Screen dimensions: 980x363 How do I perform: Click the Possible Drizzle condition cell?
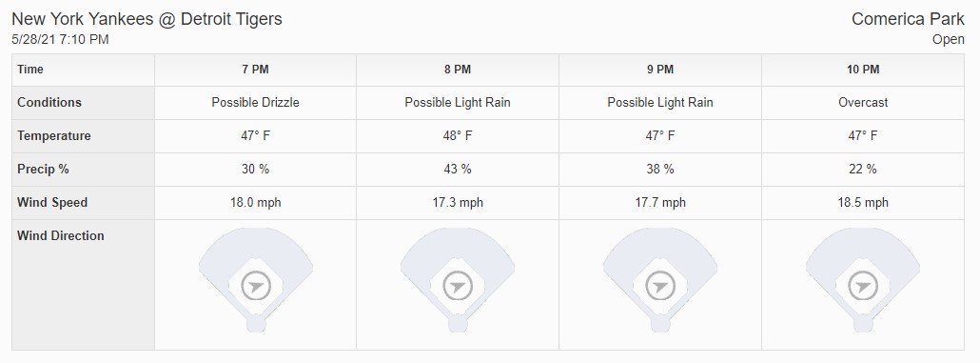pos(256,103)
